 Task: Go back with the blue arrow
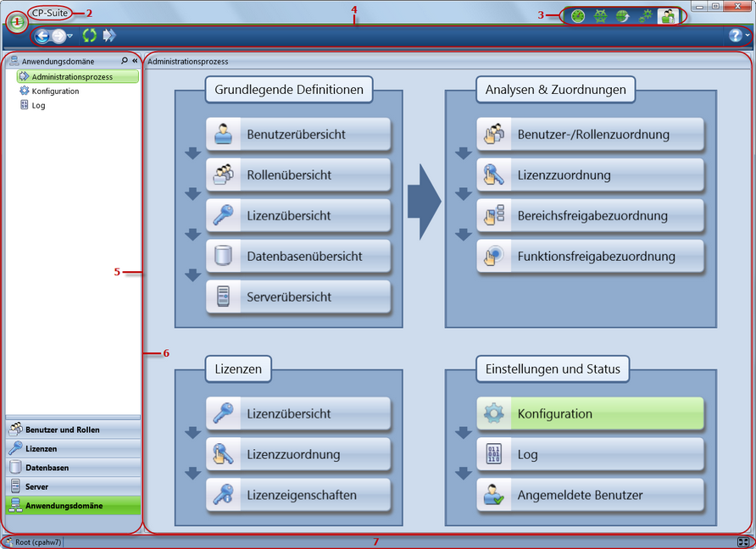click(x=42, y=36)
